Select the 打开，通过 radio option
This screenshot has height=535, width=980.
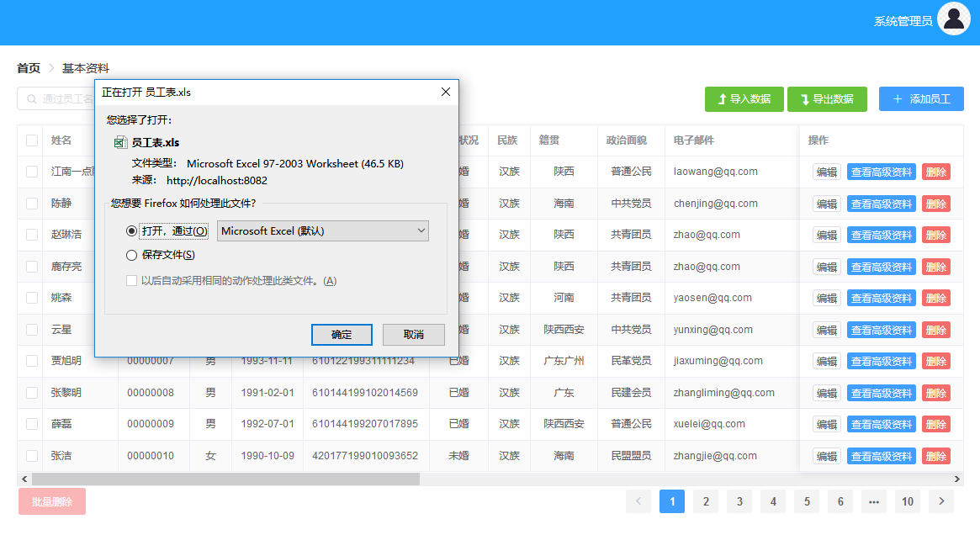click(x=131, y=230)
